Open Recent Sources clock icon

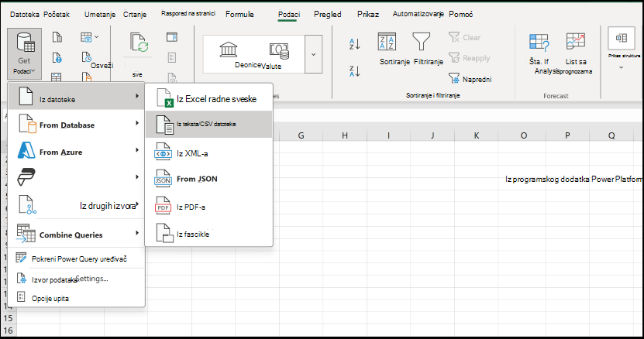pos(86,57)
